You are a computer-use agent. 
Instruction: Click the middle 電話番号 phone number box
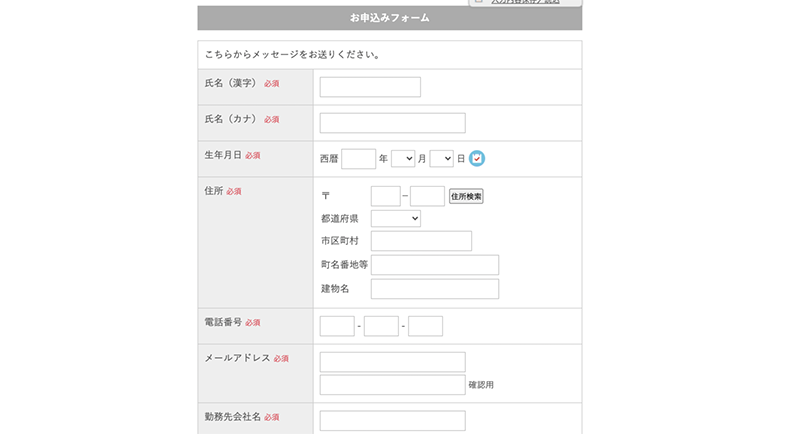[381, 326]
